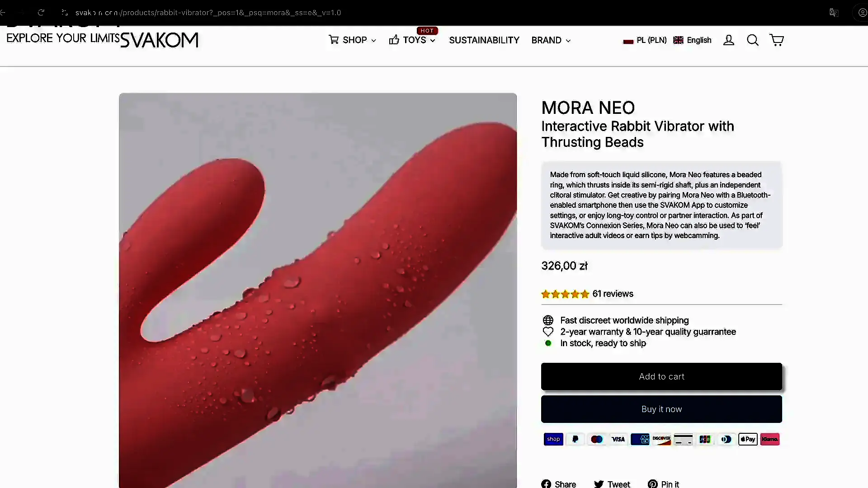Open the search magnifier icon
The image size is (868, 488).
click(753, 40)
